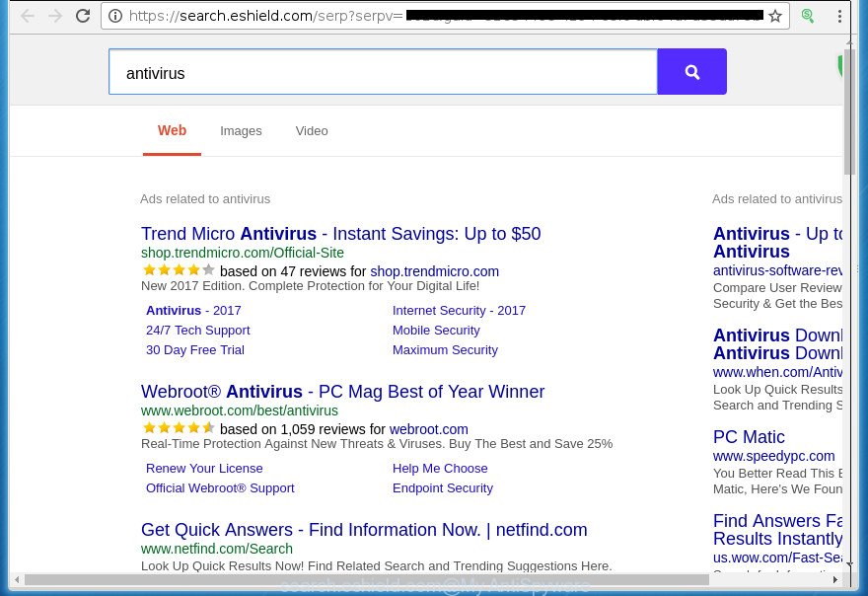Open Trend Micro Antivirus Instant Savings ad
The height and width of the screenshot is (596, 868).
pyautogui.click(x=341, y=234)
